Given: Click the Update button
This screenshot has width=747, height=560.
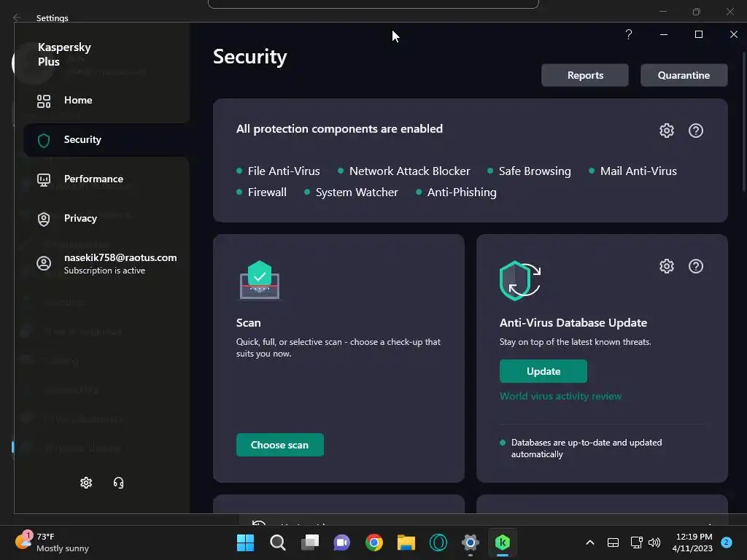Looking at the screenshot, I should point(543,371).
